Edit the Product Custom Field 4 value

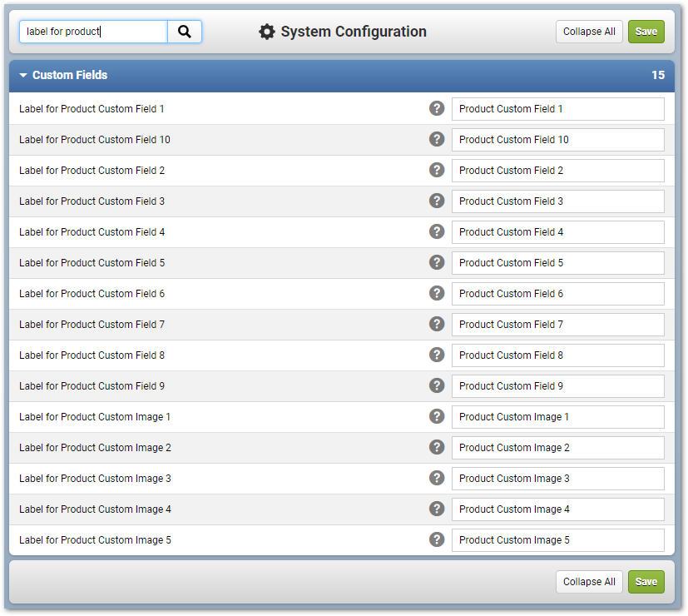pyautogui.click(x=557, y=231)
